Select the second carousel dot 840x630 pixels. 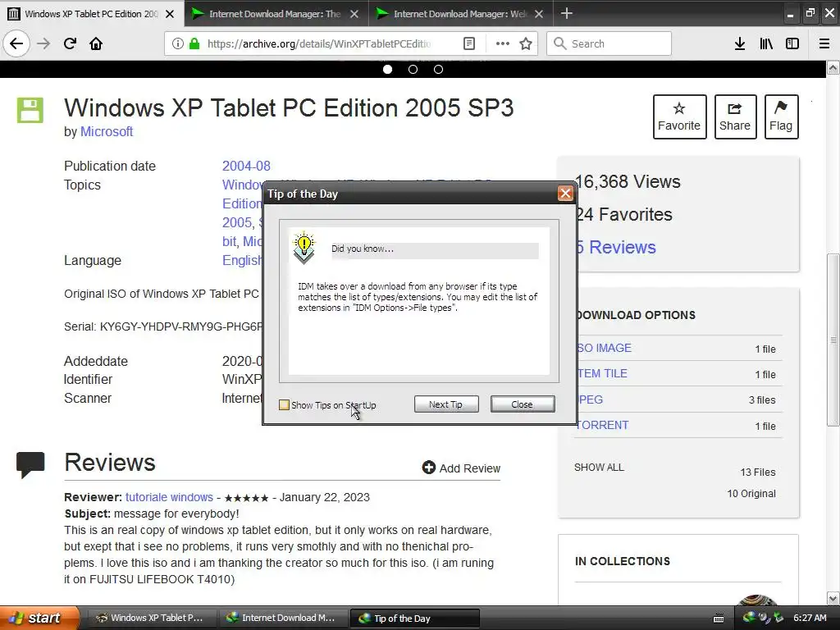[x=413, y=69]
